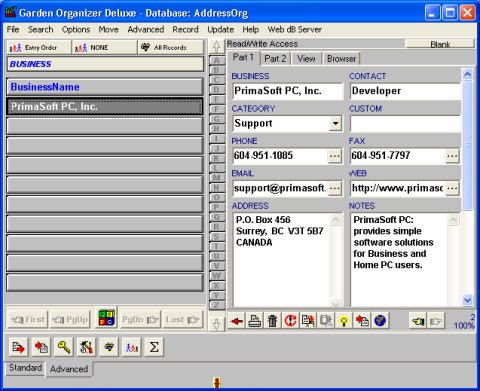Click the All Records filter button

coord(171,48)
